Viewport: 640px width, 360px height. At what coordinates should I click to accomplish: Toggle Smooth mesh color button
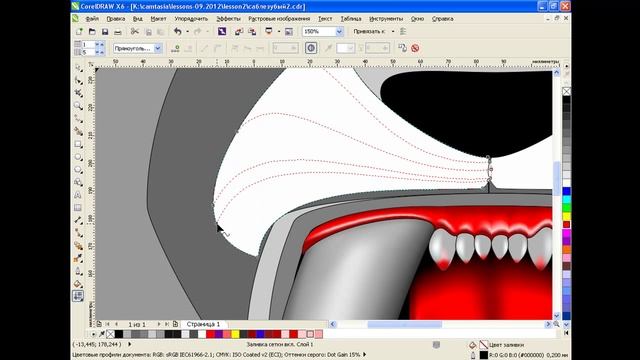click(x=311, y=48)
